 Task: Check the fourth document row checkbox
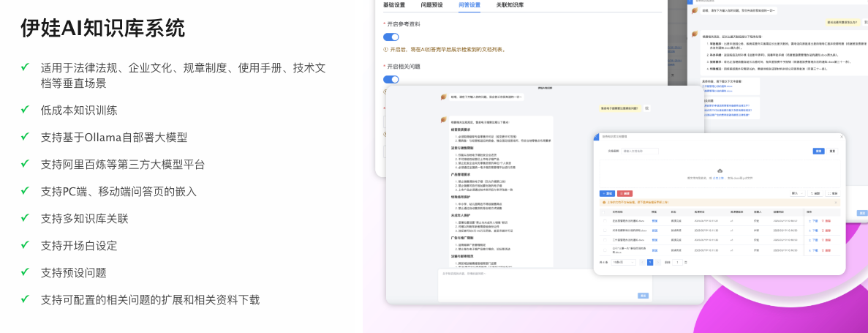[605, 250]
